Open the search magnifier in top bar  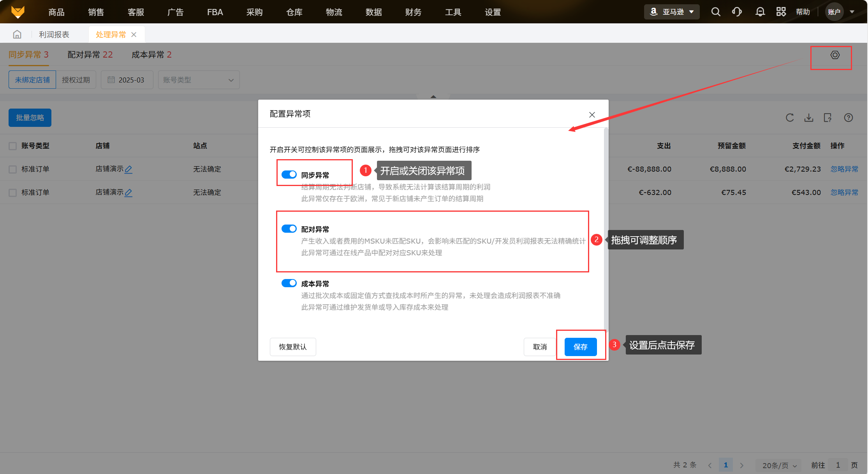tap(715, 12)
